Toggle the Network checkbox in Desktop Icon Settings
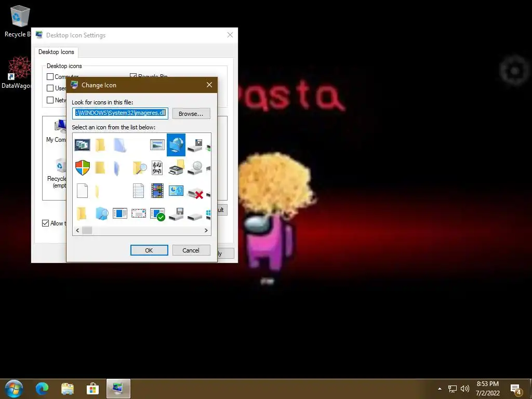The image size is (532, 399). click(50, 100)
